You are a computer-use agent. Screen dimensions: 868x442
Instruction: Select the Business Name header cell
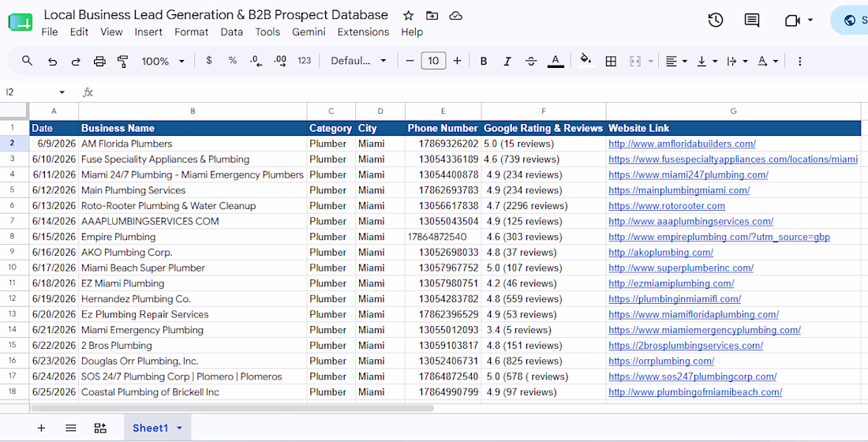(193, 128)
